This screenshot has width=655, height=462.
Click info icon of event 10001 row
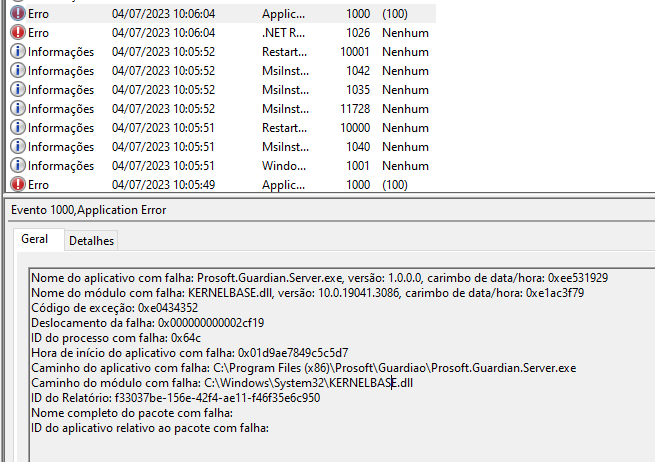point(18,52)
